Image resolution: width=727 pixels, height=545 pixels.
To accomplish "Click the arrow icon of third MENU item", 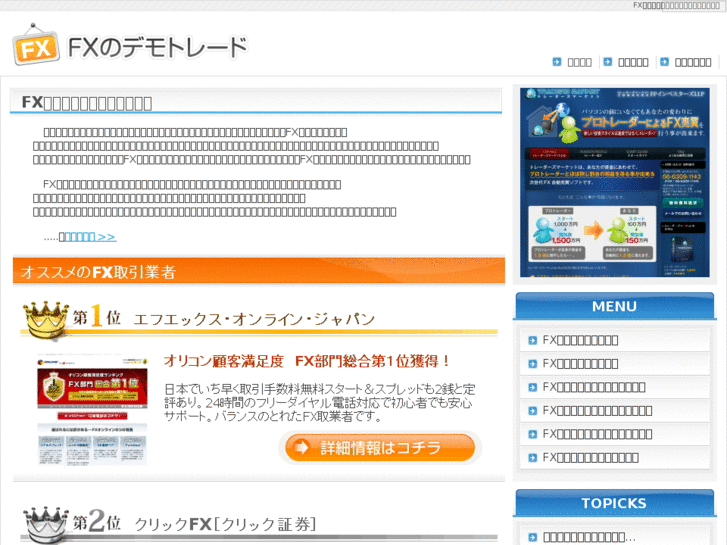I will point(532,387).
